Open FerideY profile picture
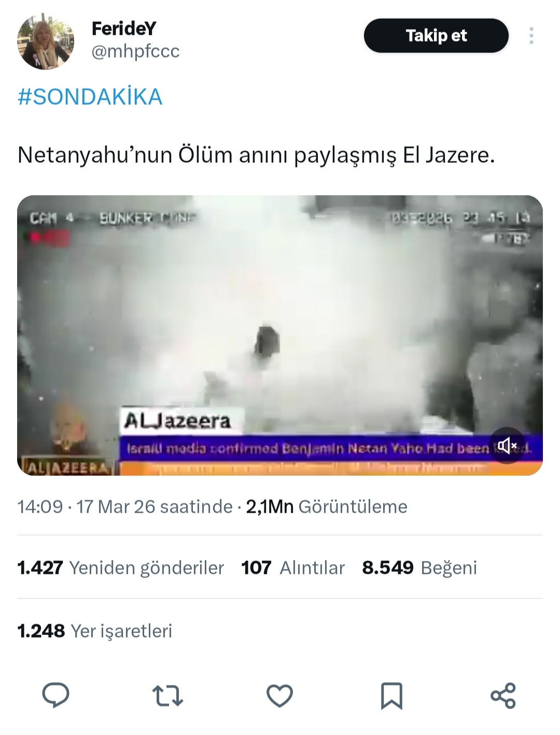 point(46,41)
